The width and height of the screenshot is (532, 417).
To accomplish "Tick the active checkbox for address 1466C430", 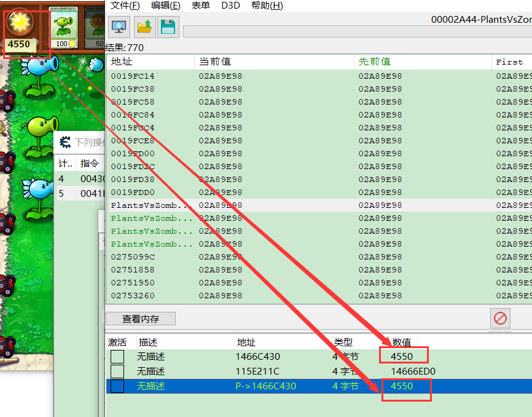I will [x=117, y=357].
